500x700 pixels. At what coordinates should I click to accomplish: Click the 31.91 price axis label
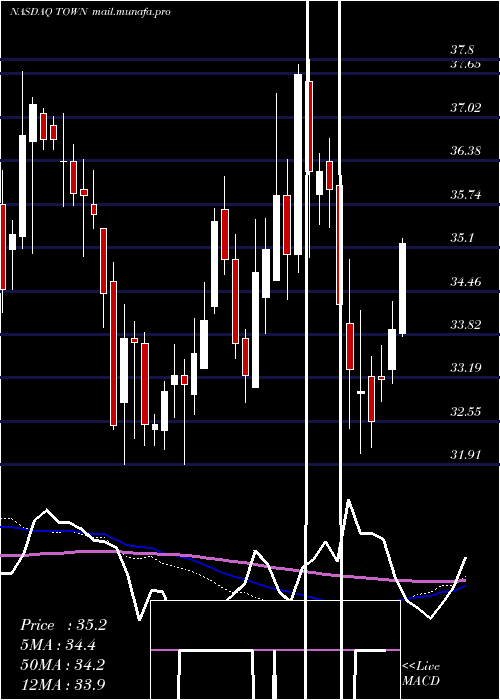[466, 455]
